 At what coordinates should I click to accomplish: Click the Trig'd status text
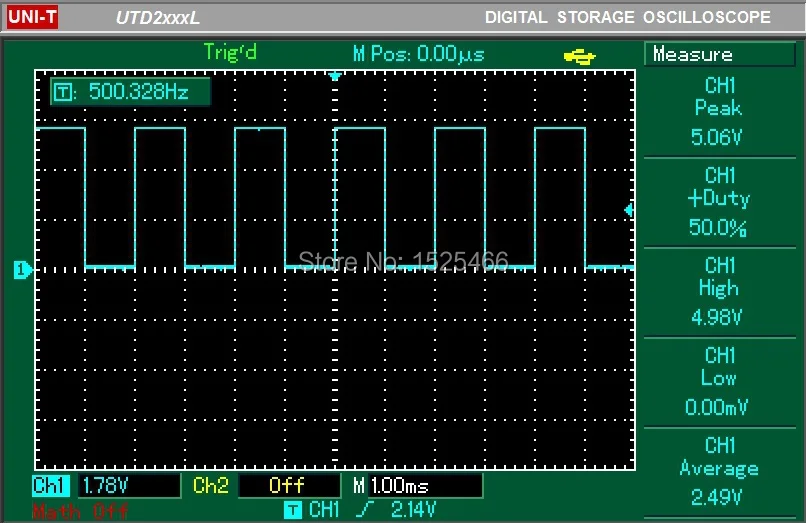230,52
